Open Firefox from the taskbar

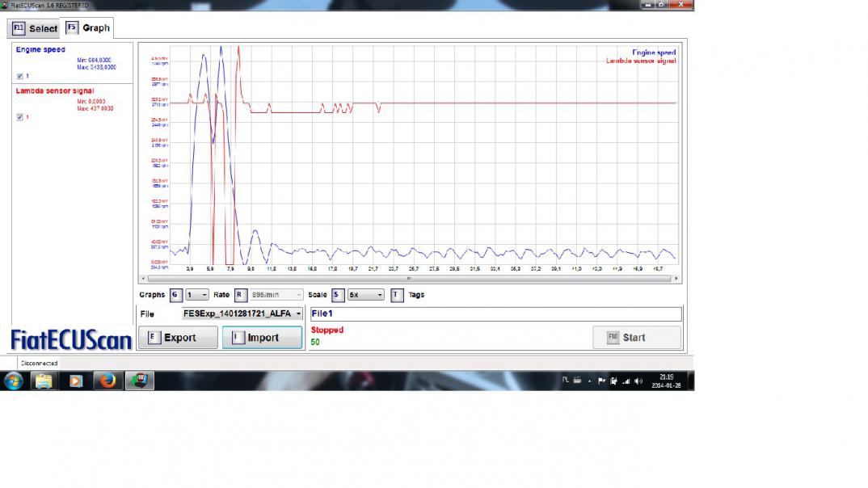[107, 381]
